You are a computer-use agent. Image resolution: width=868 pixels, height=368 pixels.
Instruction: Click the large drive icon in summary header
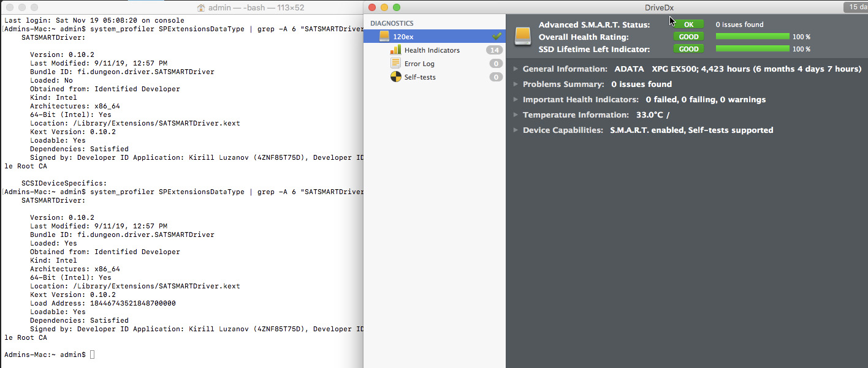523,36
